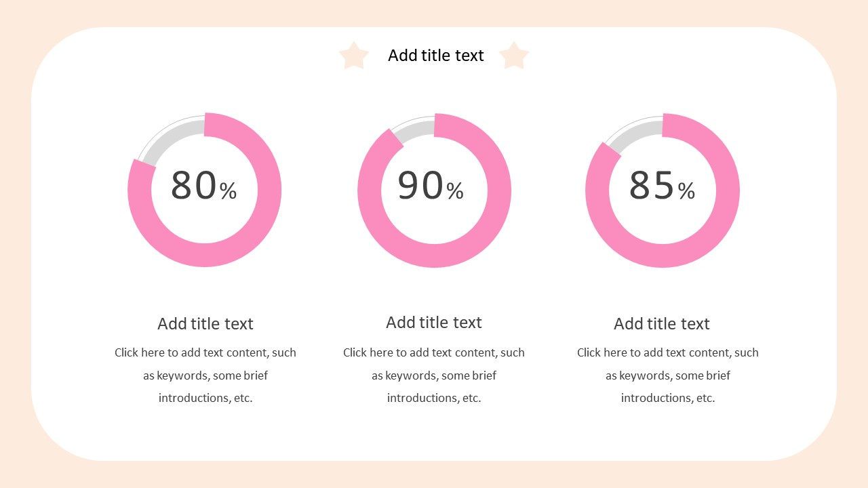Click the star left of the title
This screenshot has width=868, height=488.
354,56
